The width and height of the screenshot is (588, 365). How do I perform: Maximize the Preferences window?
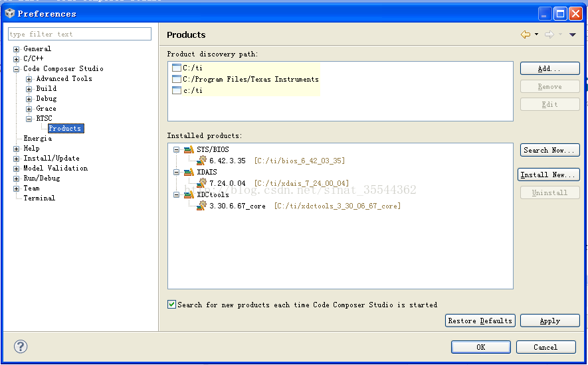tap(560, 14)
